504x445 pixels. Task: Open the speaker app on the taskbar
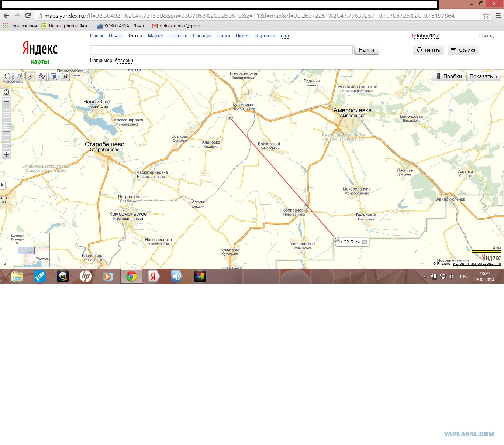177,276
